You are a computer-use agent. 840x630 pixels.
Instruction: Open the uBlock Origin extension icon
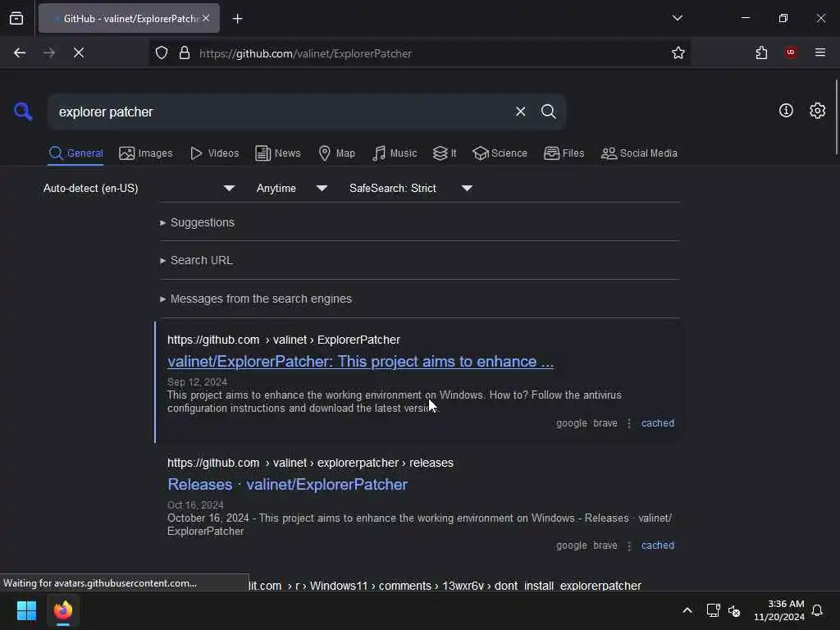tap(791, 52)
